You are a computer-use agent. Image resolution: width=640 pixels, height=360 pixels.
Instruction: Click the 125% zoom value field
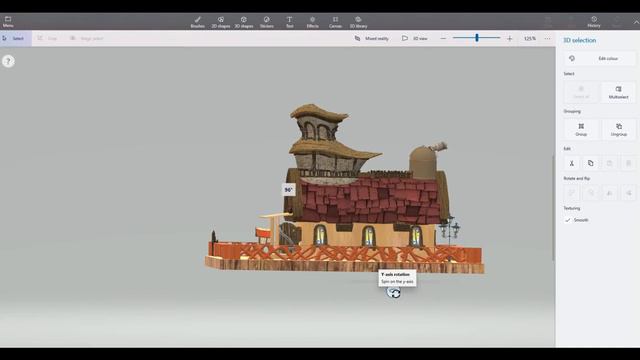[529, 38]
